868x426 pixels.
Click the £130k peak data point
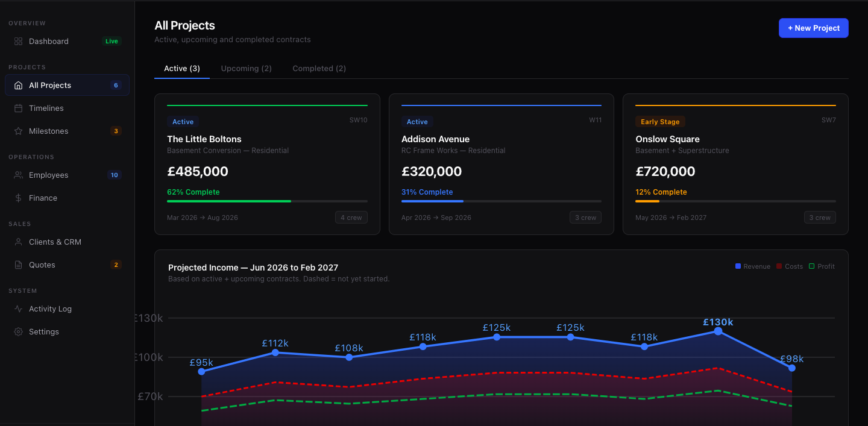718,331
